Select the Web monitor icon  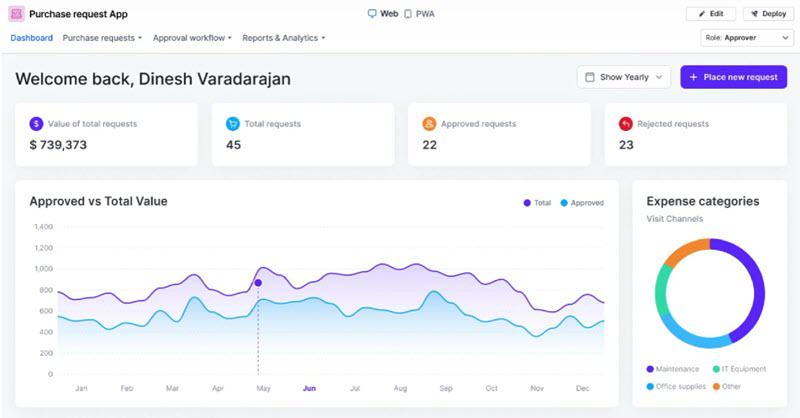coord(372,14)
